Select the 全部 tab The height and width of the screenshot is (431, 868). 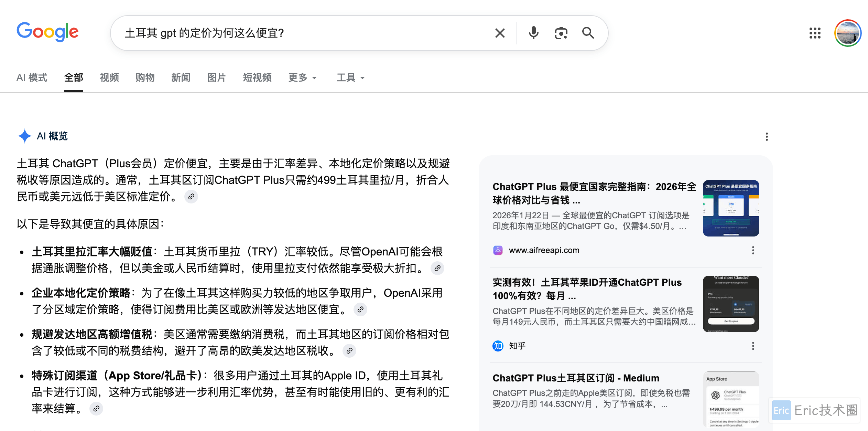click(74, 77)
